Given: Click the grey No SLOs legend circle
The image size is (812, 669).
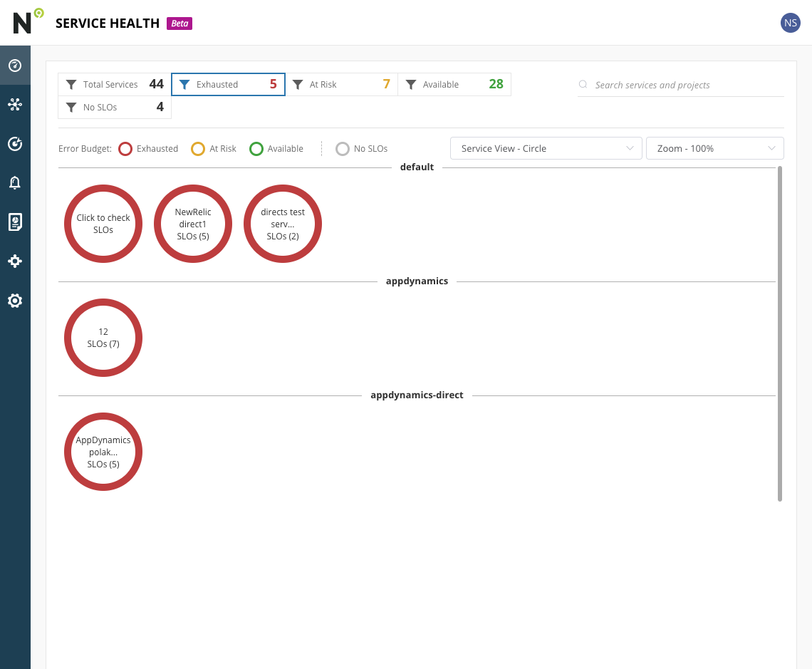Looking at the screenshot, I should coord(343,149).
